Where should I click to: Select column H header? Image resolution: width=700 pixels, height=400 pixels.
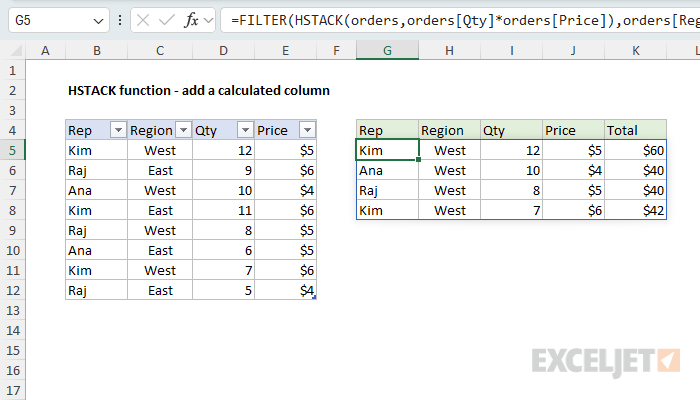(x=449, y=50)
